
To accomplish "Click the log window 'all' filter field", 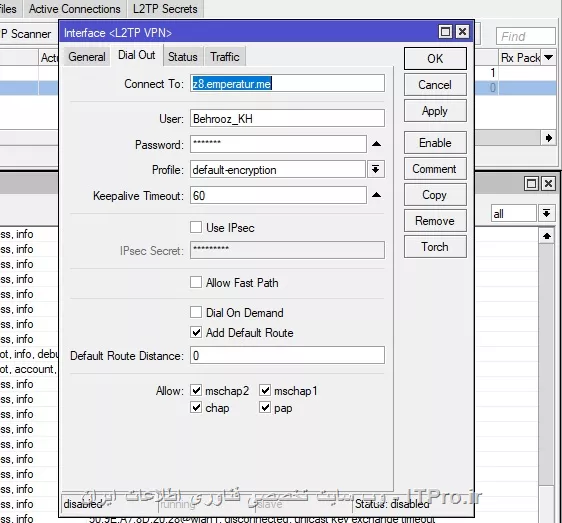I will [x=514, y=213].
